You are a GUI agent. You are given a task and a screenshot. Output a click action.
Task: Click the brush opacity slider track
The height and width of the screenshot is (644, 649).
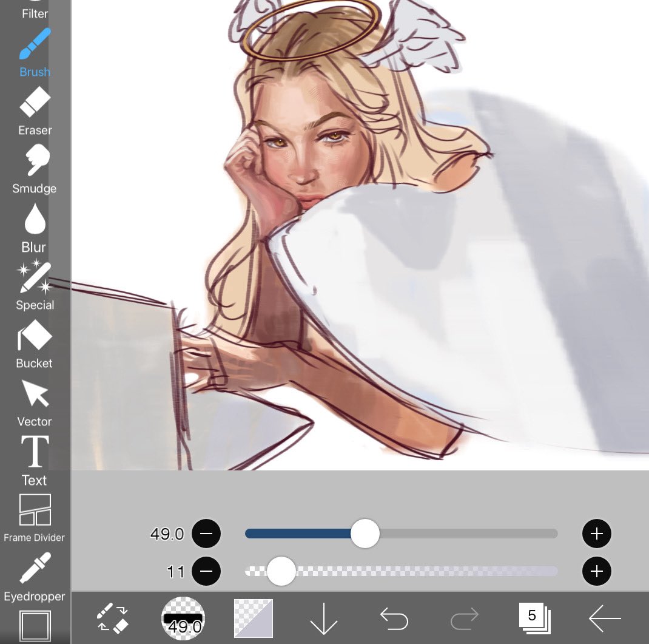click(402, 571)
